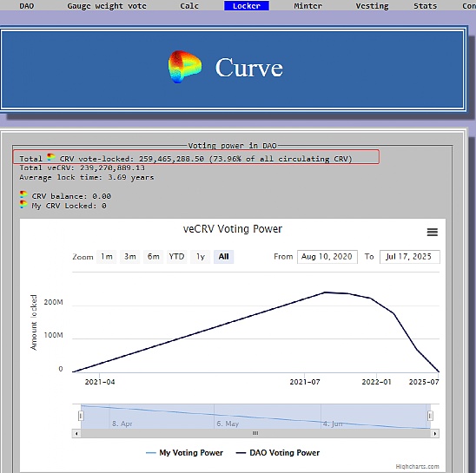Click the CRV balance 0.00 text
Viewport: 476px width, 473px height.
click(x=71, y=196)
